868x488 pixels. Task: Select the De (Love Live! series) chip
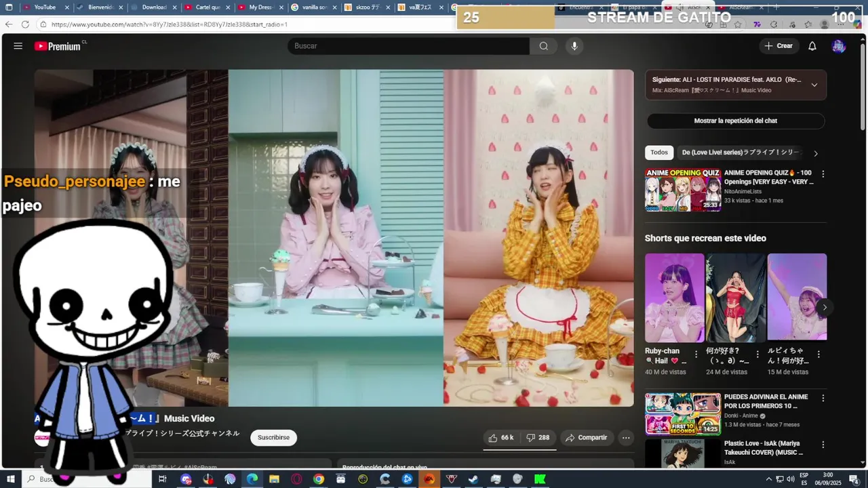[x=742, y=152]
